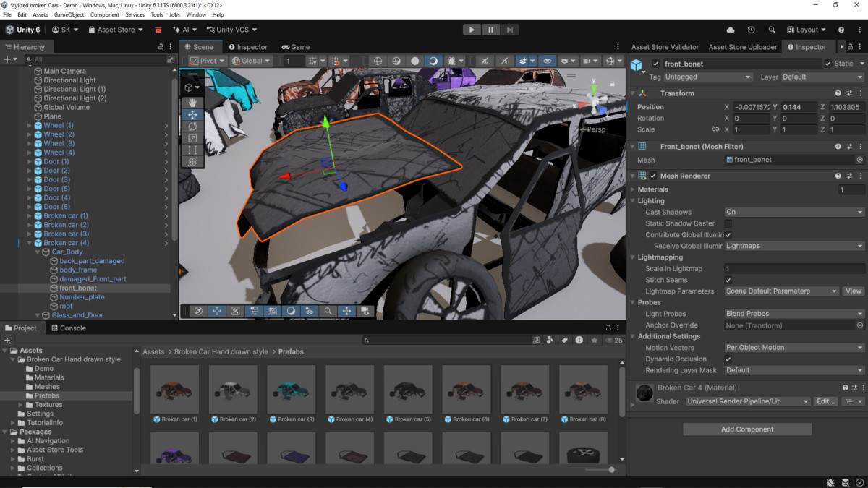Click search by type icon in Project
This screenshot has height=488, width=868.
pyautogui.click(x=550, y=340)
